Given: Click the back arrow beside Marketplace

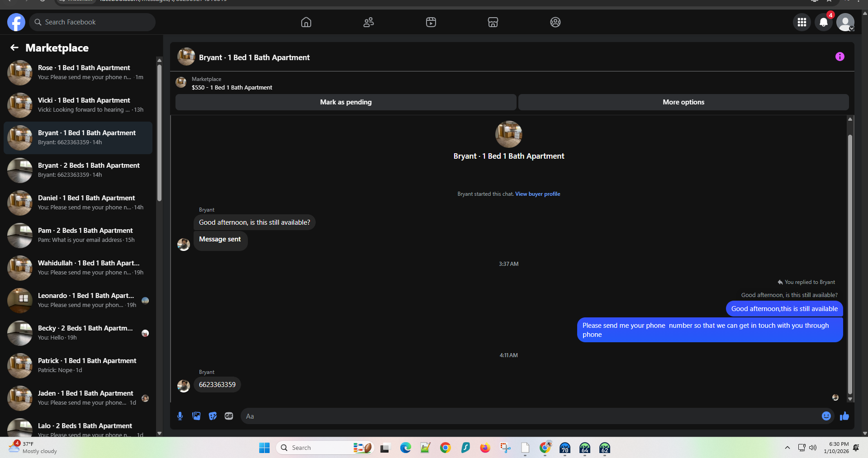Looking at the screenshot, I should pos(14,47).
